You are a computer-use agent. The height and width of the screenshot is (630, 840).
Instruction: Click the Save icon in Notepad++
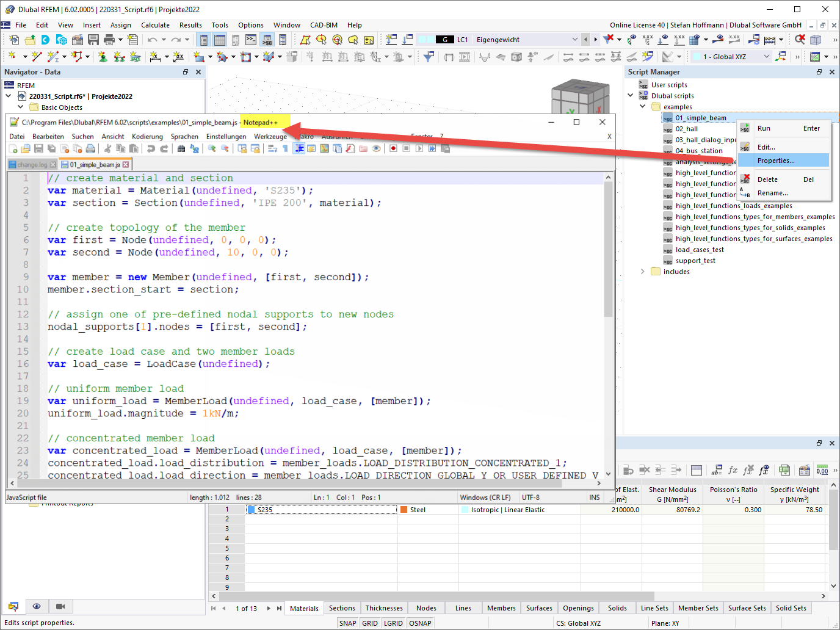click(38, 148)
